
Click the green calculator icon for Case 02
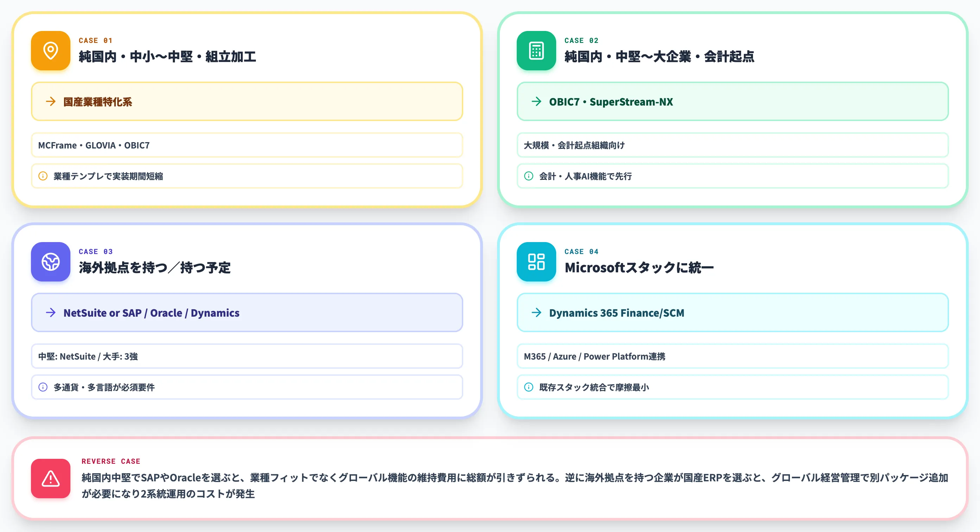point(536,51)
